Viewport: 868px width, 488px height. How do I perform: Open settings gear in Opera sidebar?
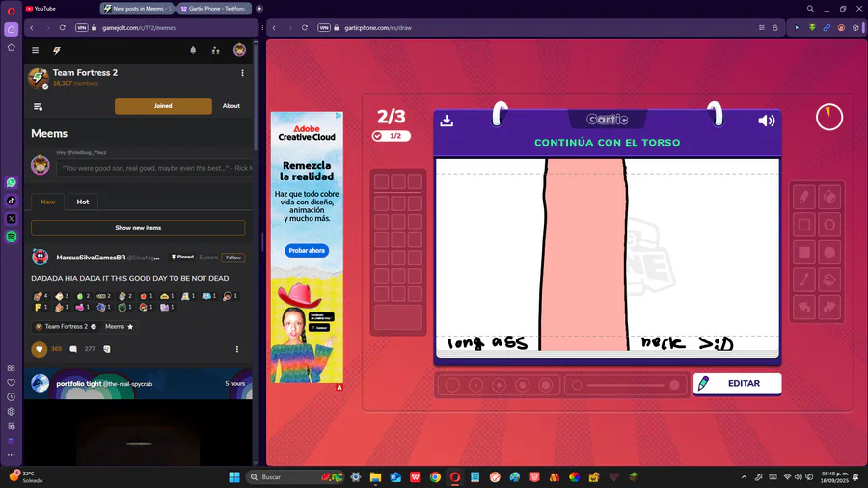(x=11, y=412)
